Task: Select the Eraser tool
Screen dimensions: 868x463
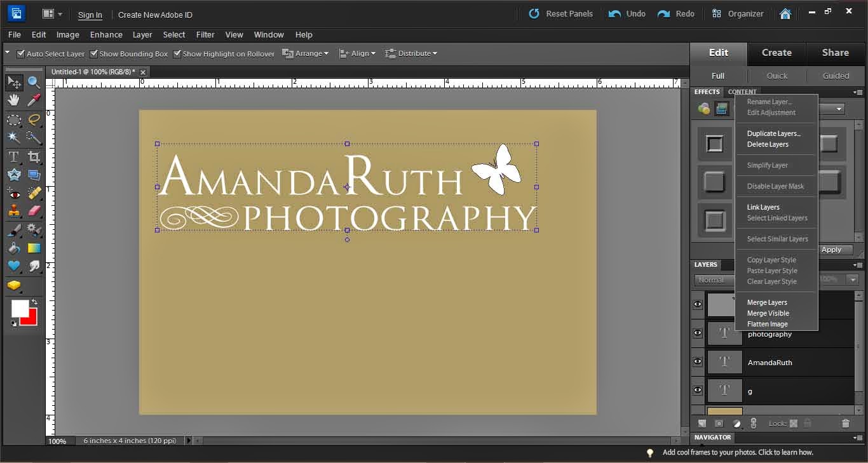Action: (x=34, y=211)
